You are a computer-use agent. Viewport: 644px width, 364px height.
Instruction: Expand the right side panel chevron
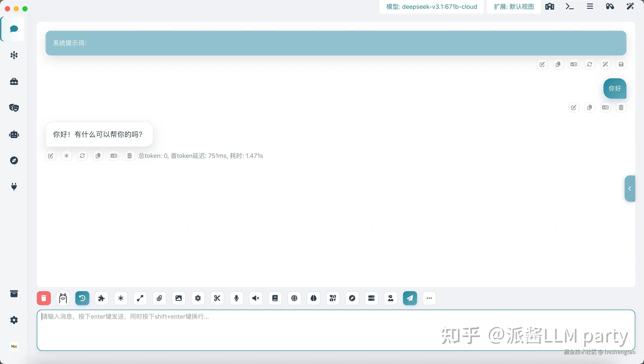(630, 189)
